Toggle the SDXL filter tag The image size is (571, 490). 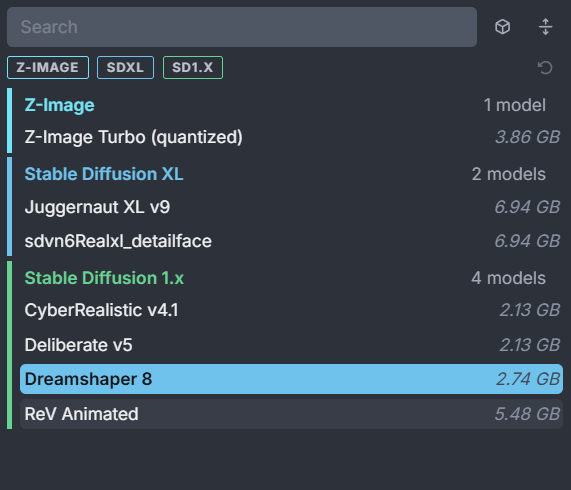click(125, 67)
